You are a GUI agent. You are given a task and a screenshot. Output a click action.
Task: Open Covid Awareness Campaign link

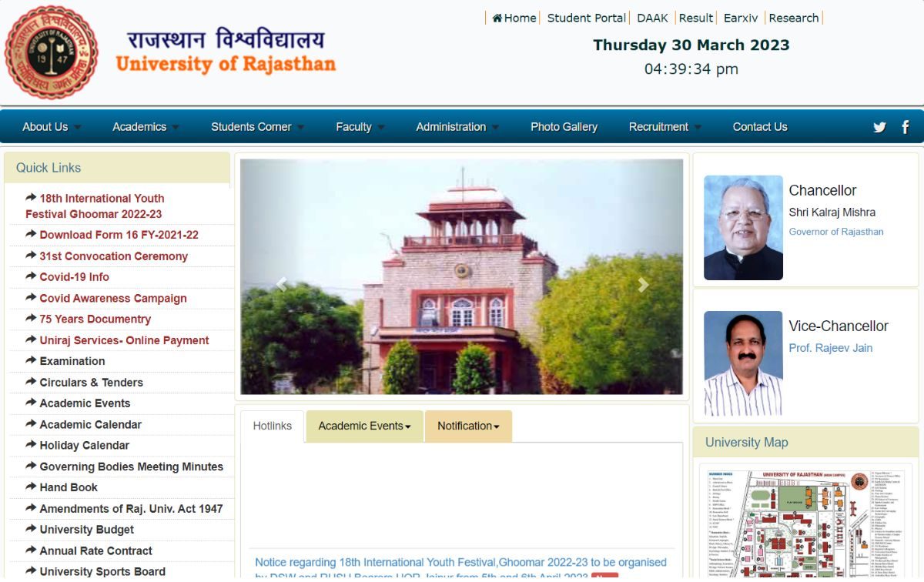(113, 298)
